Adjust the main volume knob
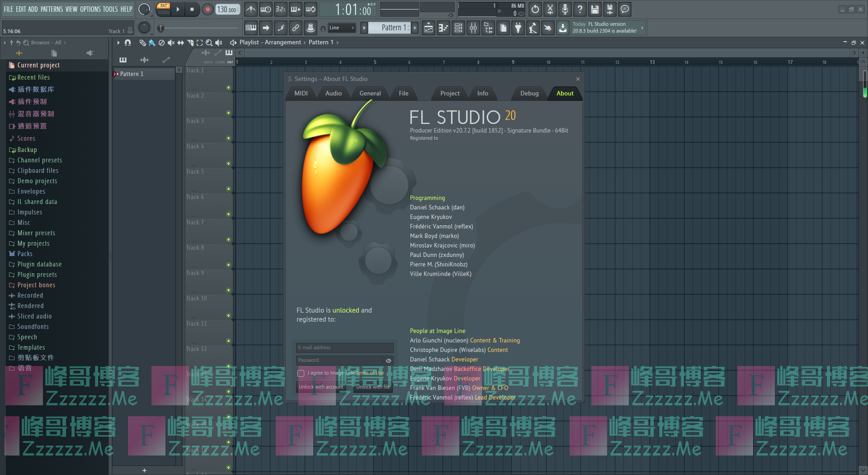Image resolution: width=868 pixels, height=475 pixels. 144,9
